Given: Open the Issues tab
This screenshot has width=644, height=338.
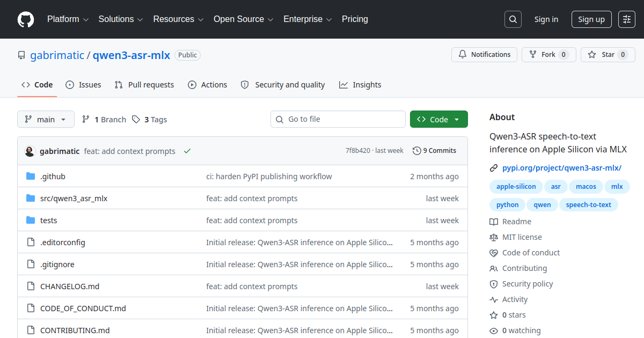Looking at the screenshot, I should click(x=83, y=85).
